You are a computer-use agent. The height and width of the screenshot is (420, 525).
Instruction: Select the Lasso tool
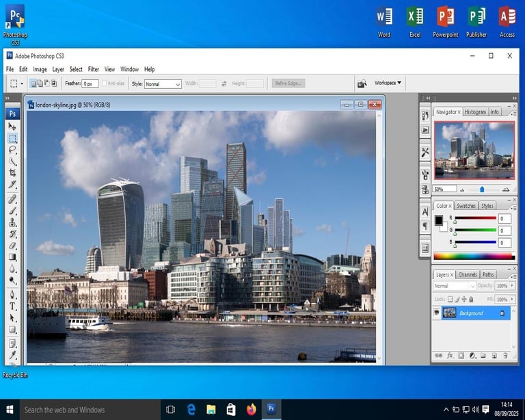click(x=12, y=150)
